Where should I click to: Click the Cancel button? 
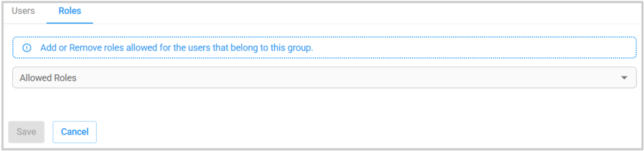click(x=74, y=132)
